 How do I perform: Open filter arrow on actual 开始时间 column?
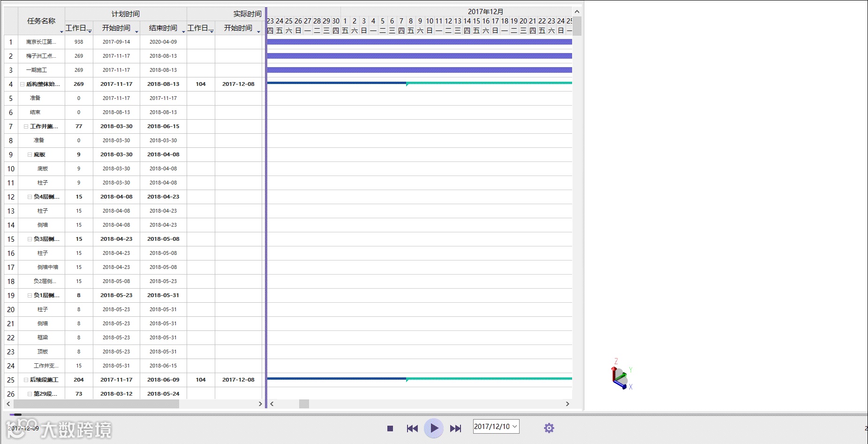click(258, 31)
